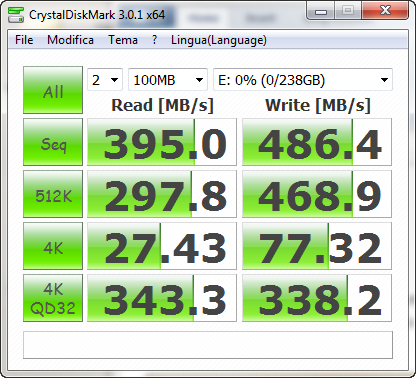
Task: Expand the drive selector E: 0% (0/238GB)
Action: (x=303, y=80)
